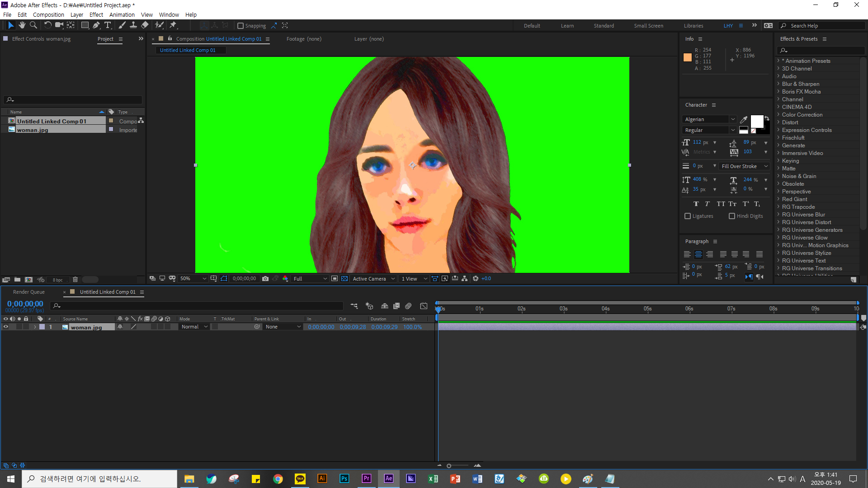
Task: Select the Zoom tool in the toolbar
Action: click(33, 25)
